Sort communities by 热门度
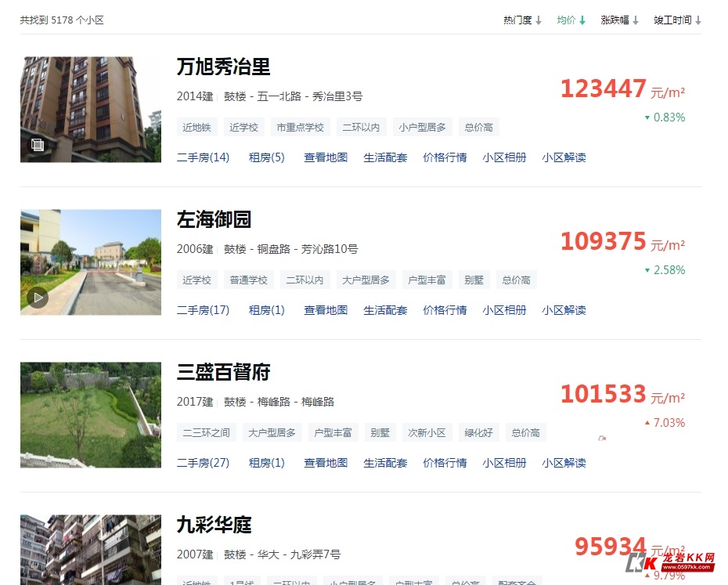 point(523,20)
